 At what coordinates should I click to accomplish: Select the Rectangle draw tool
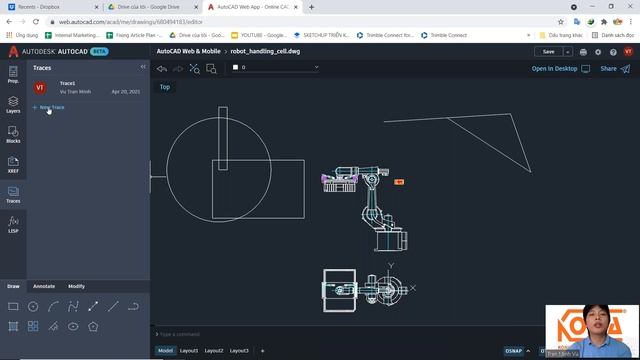pyautogui.click(x=13, y=307)
